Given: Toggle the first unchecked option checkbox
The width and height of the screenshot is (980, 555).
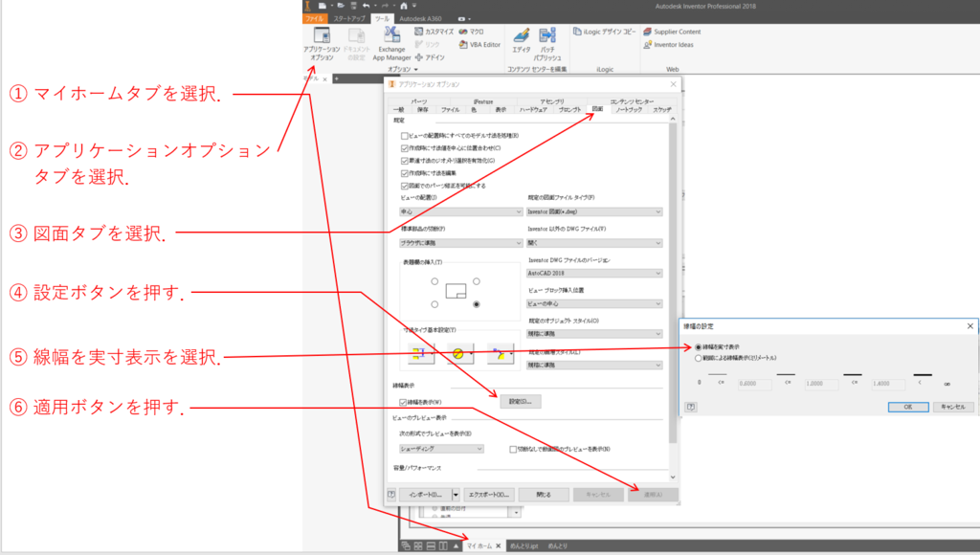Looking at the screenshot, I should [x=405, y=136].
